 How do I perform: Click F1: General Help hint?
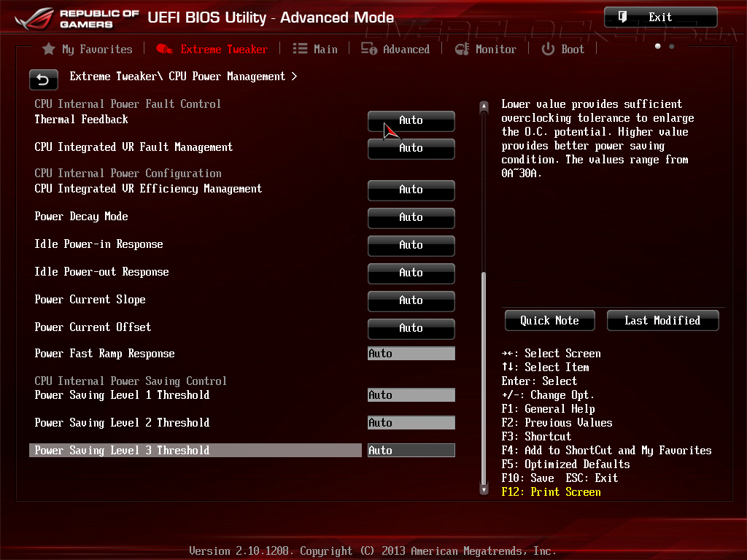click(x=549, y=409)
